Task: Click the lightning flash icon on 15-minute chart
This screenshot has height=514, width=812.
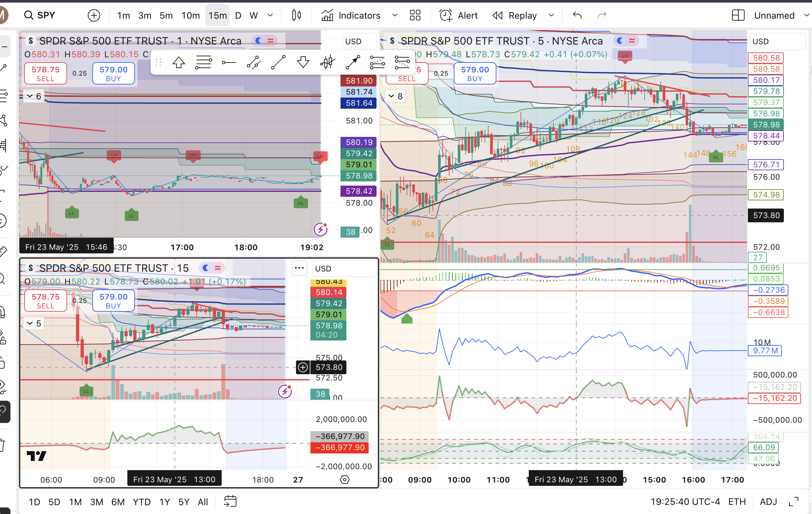Action: click(285, 391)
